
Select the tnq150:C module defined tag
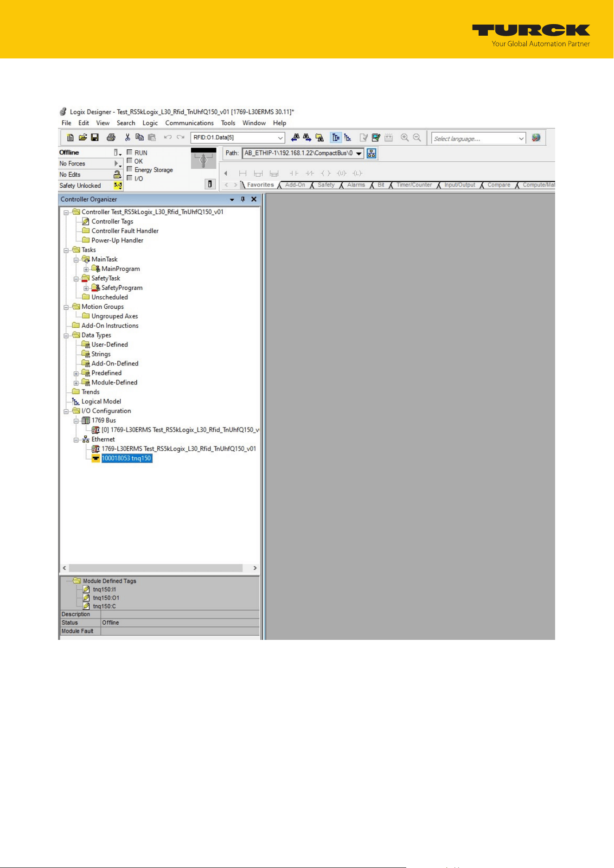coord(104,606)
